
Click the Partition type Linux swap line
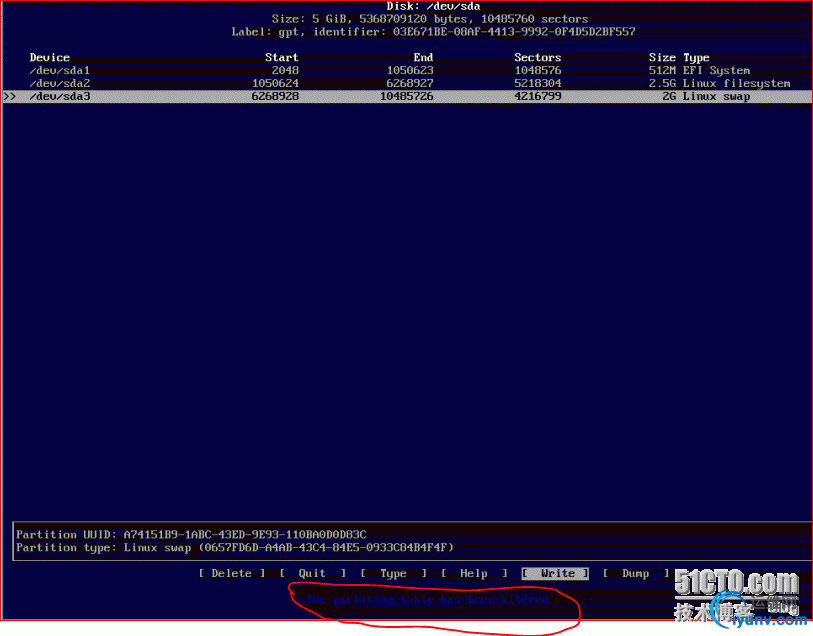(235, 547)
